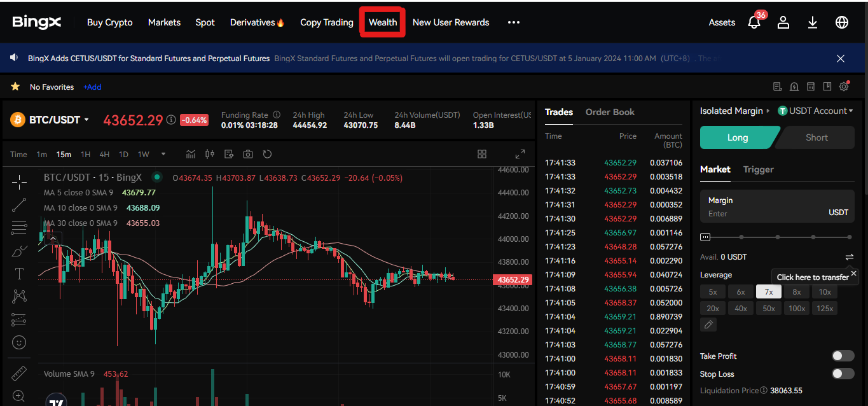The height and width of the screenshot is (406, 868).
Task: Select the chart patterns tool
Action: pyautogui.click(x=19, y=296)
